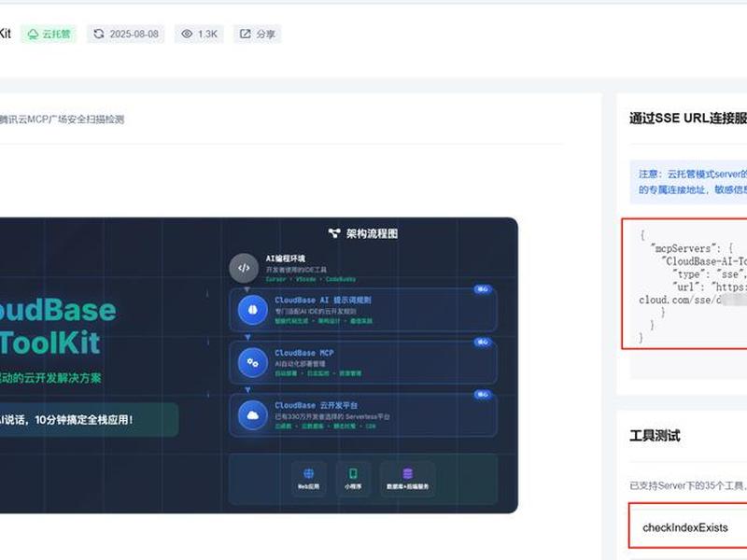Click the share arrow icon beside 分享

(x=246, y=34)
